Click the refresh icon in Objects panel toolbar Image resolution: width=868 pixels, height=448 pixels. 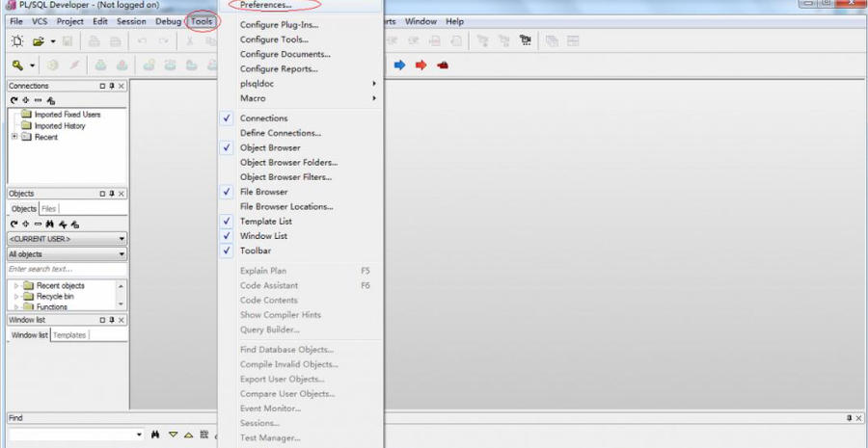[x=14, y=224]
